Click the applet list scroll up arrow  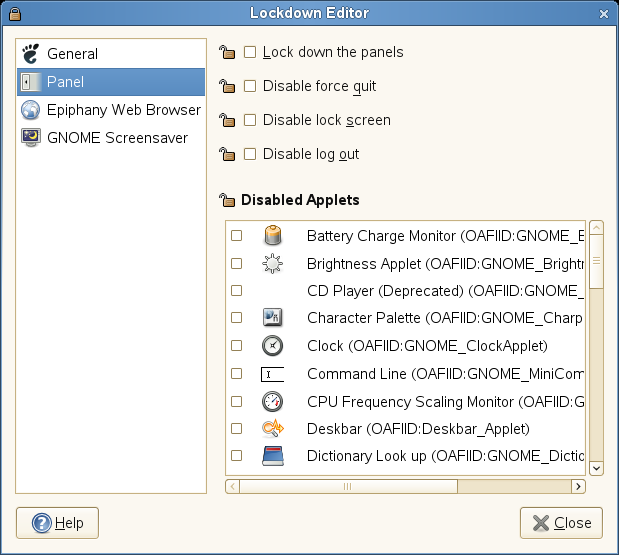click(596, 228)
